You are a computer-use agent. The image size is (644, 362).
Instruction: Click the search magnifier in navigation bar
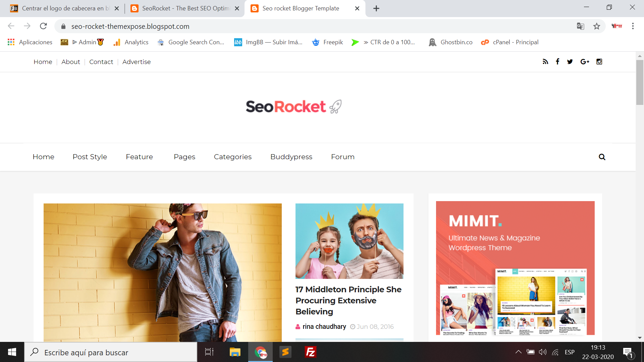[602, 157]
